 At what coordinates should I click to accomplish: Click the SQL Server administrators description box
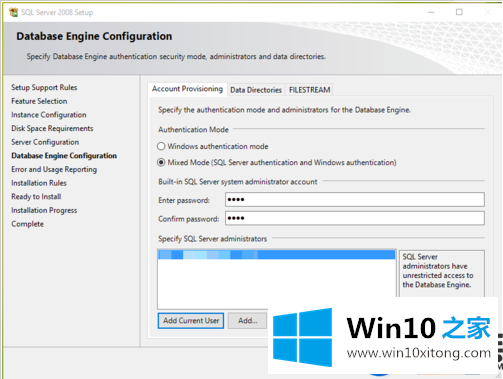(x=442, y=273)
